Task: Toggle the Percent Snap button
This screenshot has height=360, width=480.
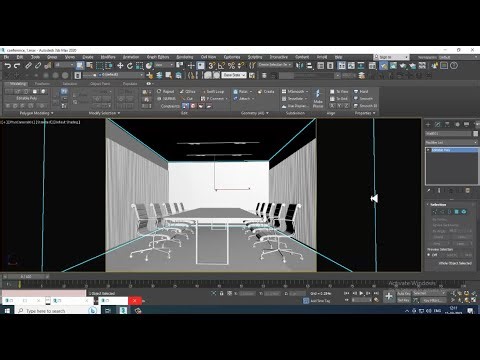Action: pyautogui.click(x=231, y=66)
